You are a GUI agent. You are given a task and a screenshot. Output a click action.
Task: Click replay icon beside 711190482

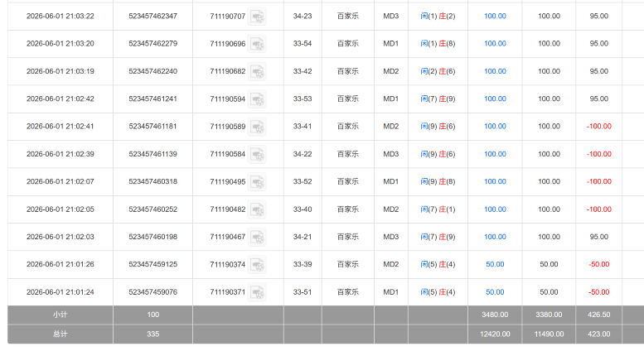257,210
